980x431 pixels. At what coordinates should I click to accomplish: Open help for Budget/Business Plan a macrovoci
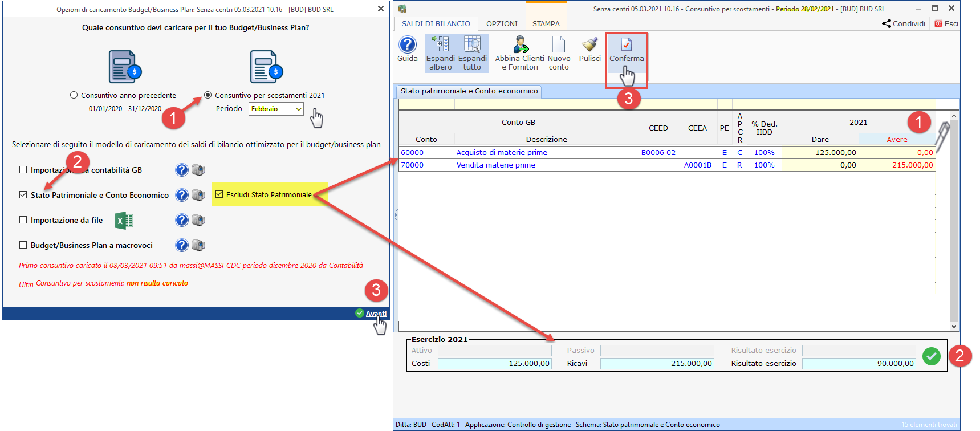[x=182, y=245]
